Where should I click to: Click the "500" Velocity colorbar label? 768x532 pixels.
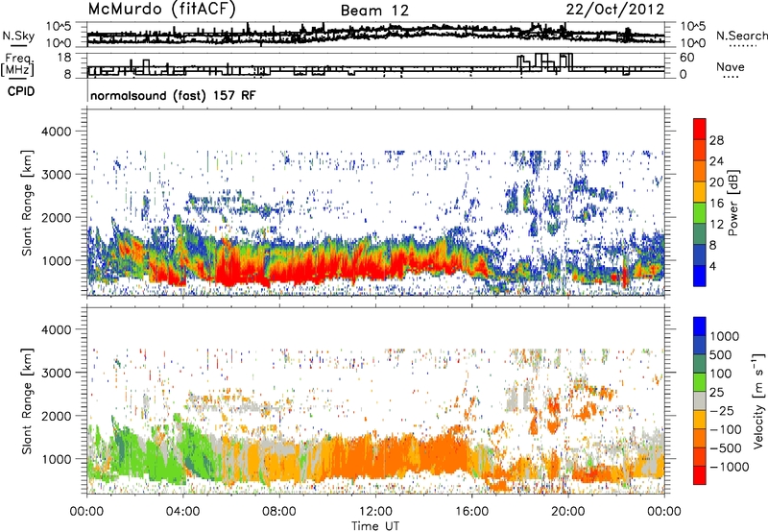point(721,354)
